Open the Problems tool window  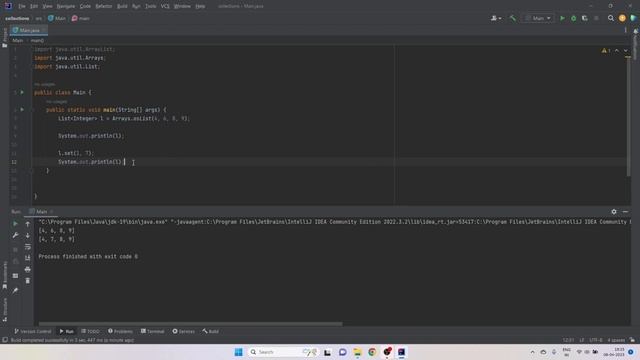[x=120, y=331]
